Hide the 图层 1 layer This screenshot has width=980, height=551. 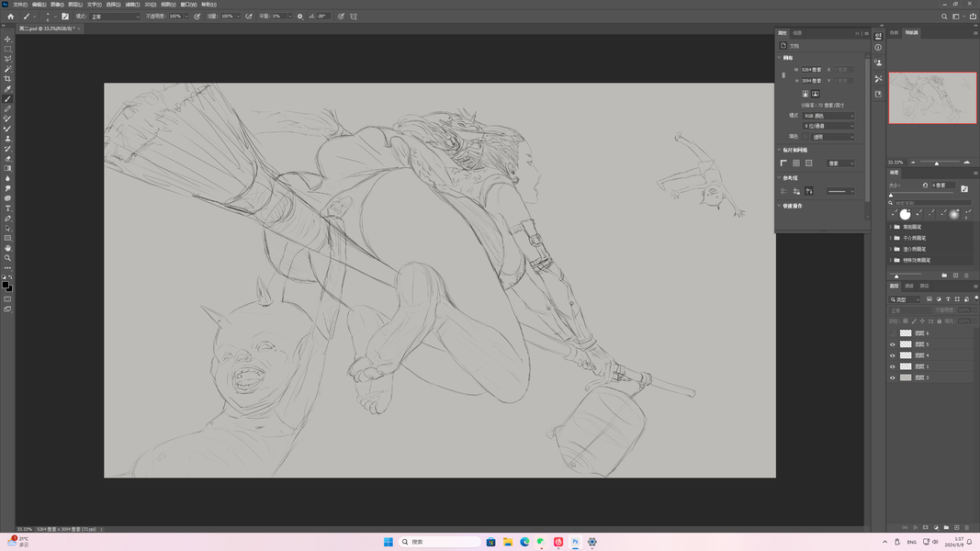[893, 366]
